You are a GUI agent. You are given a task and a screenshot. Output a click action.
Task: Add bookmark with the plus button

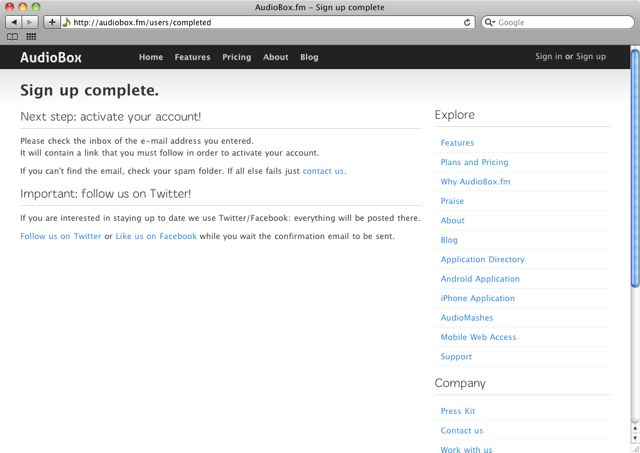pos(52,22)
